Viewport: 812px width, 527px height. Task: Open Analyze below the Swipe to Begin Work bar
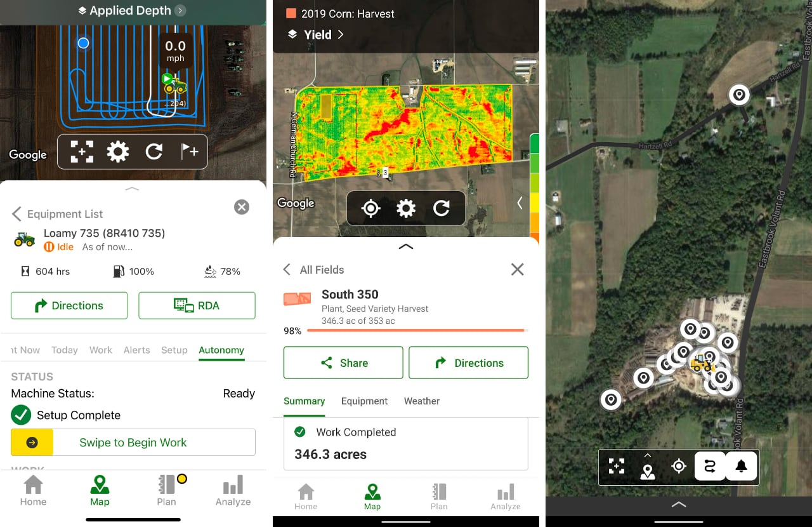click(x=233, y=491)
